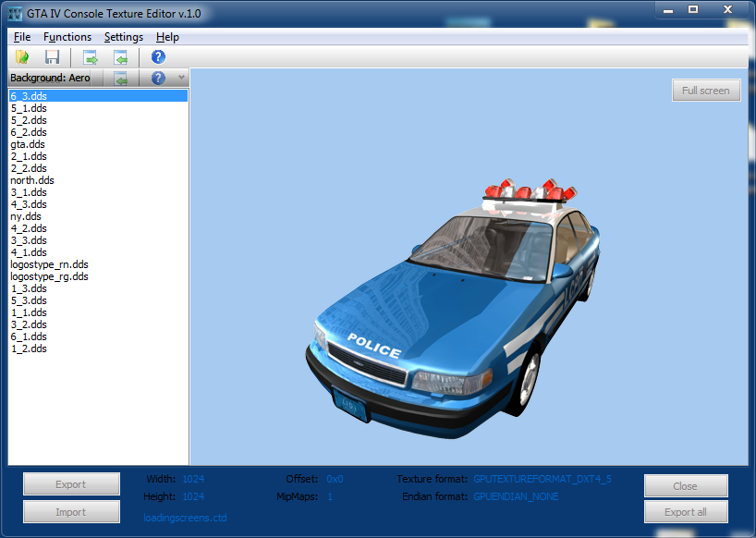756x538 pixels.
Task: Click the import texture green arrow icon
Action: click(121, 57)
